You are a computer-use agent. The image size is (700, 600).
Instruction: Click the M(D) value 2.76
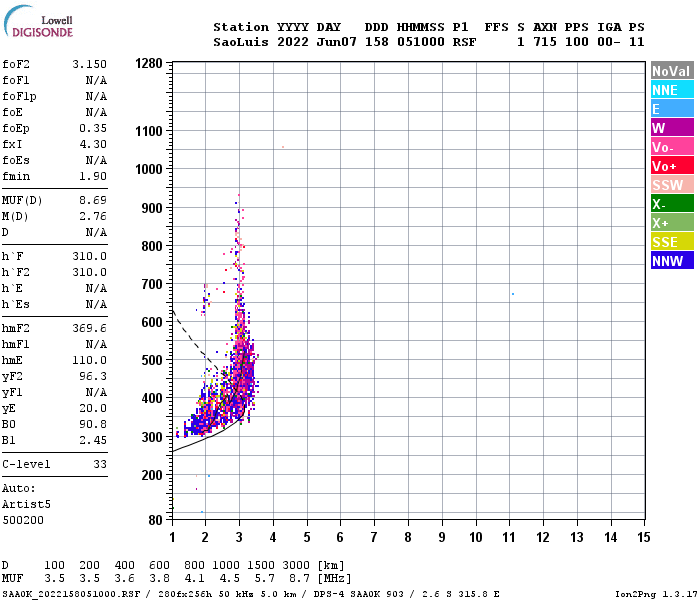pos(93,216)
